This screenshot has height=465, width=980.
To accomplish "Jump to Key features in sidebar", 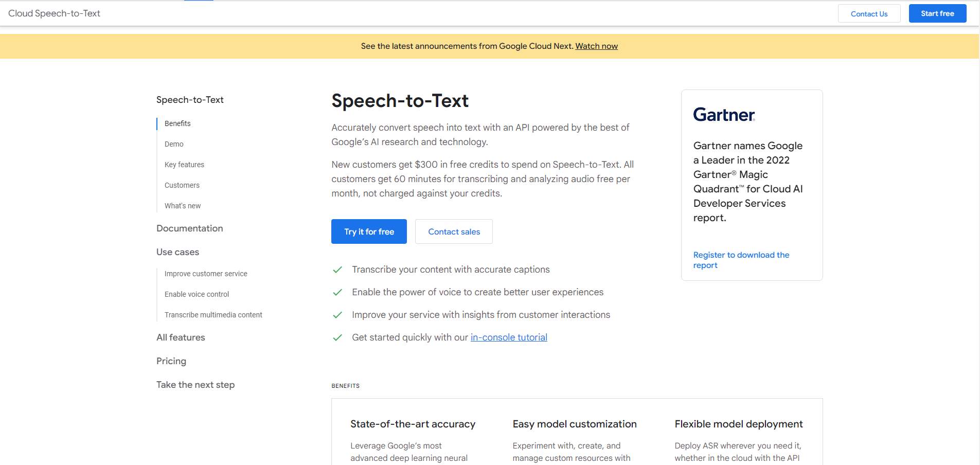I will click(x=184, y=165).
